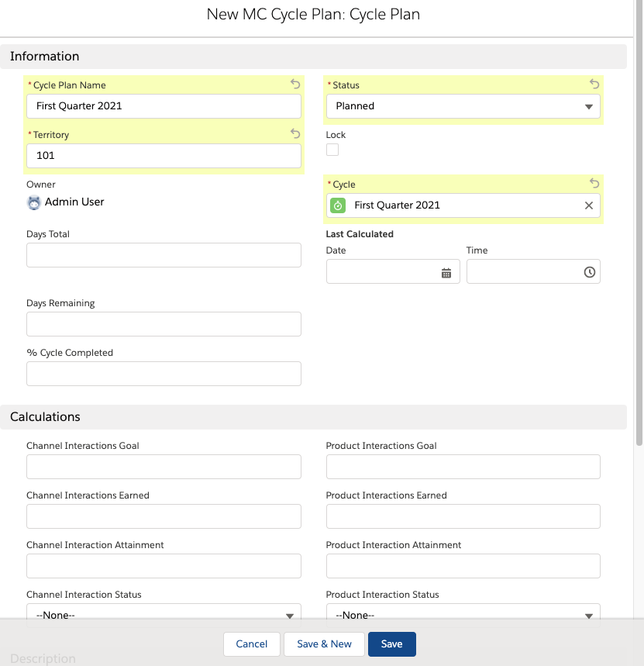Expand Product Interaction Status dropdown
The height and width of the screenshot is (666, 644).
pyautogui.click(x=463, y=614)
